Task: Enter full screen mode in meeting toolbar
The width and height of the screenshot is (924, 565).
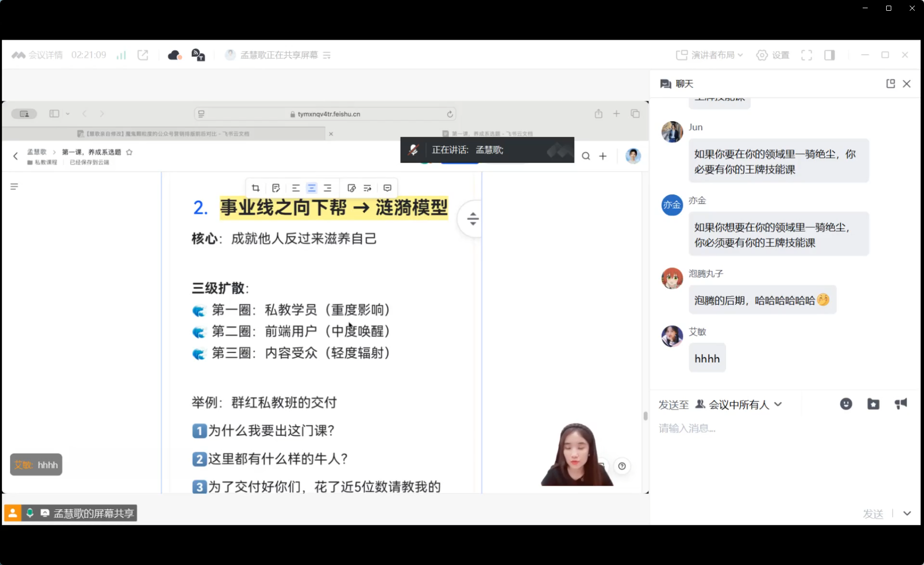Action: click(806, 55)
